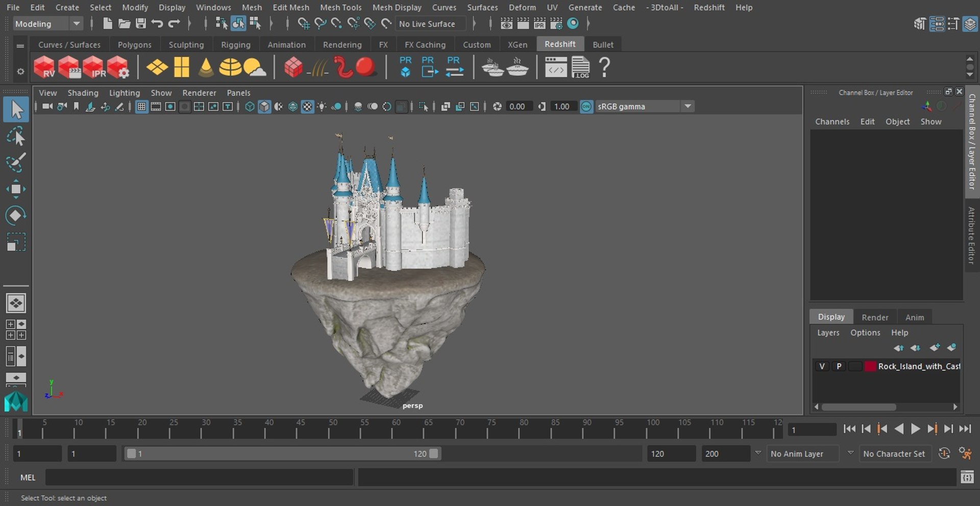Open viewport Shading menu
The height and width of the screenshot is (506, 980).
pos(83,92)
